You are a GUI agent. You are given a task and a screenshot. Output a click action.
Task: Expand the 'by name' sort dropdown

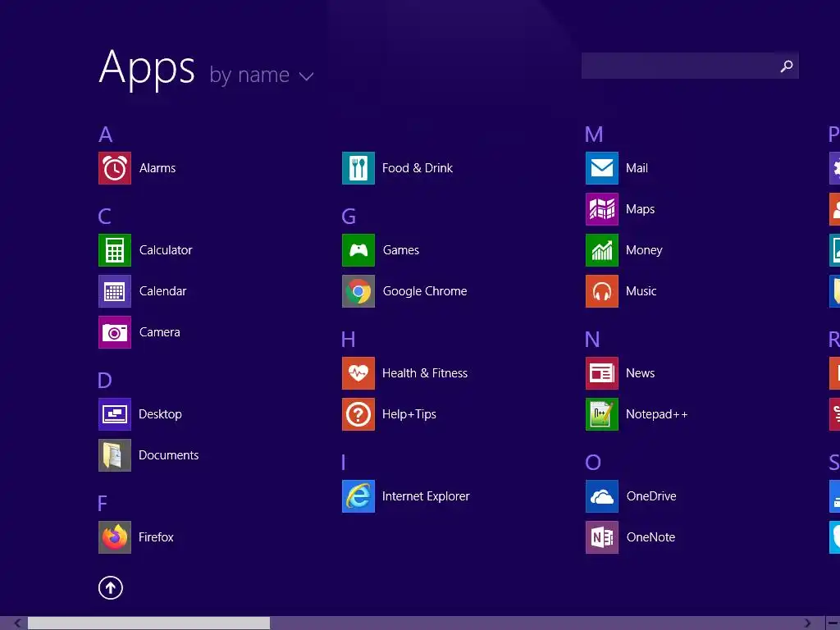click(x=262, y=75)
